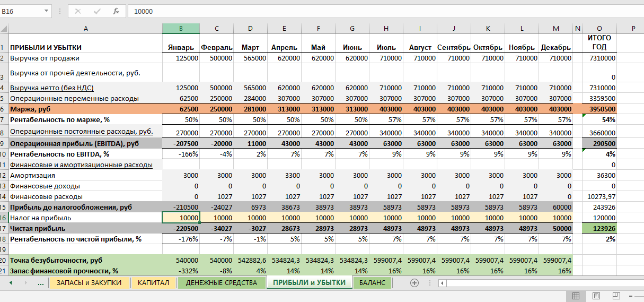
Task: Click the formula bar input showing 10000
Action: (x=387, y=11)
